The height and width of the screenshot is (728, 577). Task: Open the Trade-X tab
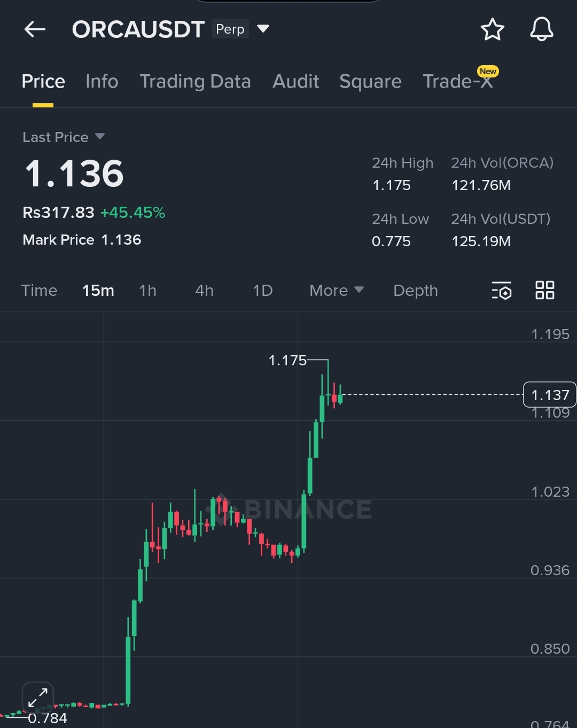click(458, 81)
